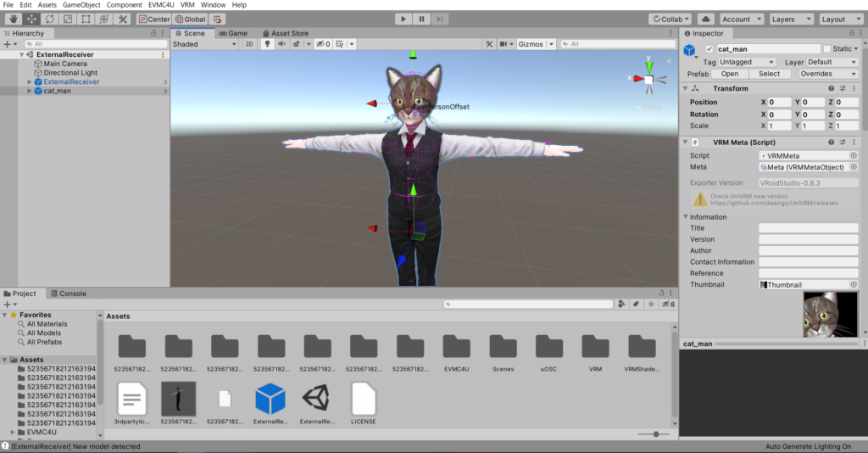Screen dimensions: 868x453
Task: Select the Move tool in toolbar
Action: (x=31, y=19)
